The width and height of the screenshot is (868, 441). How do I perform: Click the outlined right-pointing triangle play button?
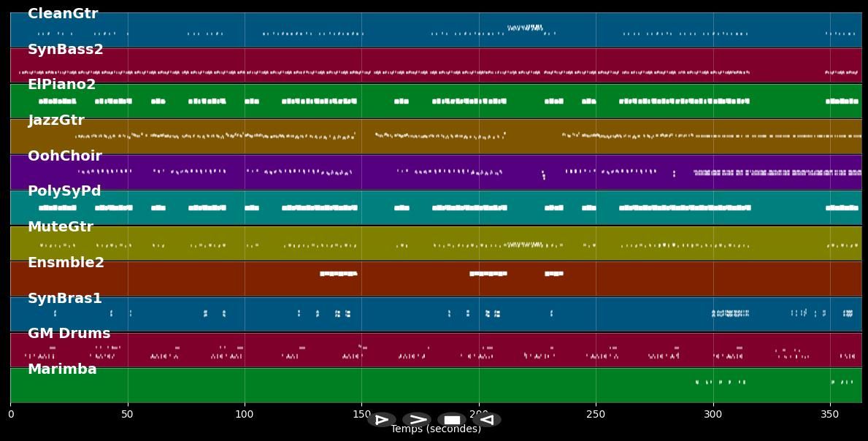coord(381,420)
